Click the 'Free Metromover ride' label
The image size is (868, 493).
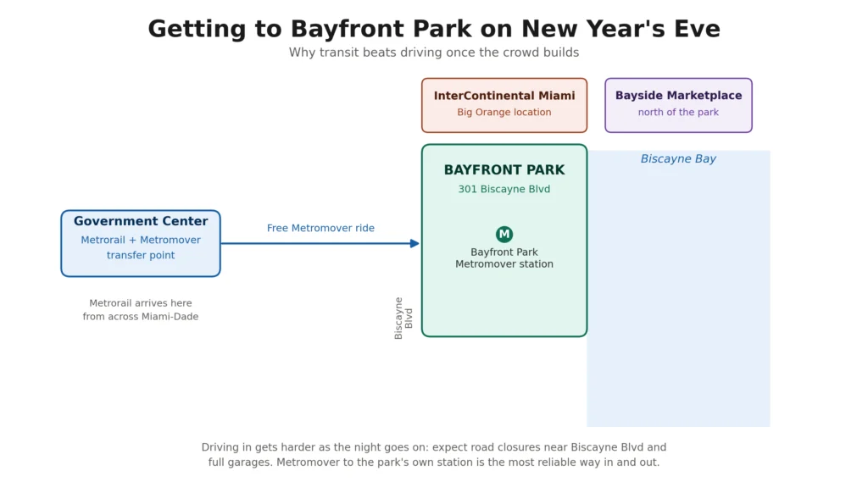coord(320,228)
